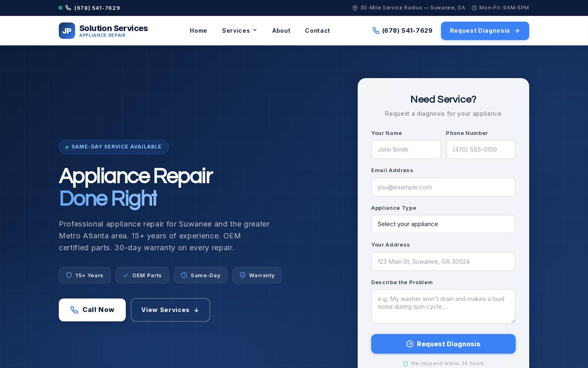Image resolution: width=588 pixels, height=368 pixels.
Task: Click the Request Diagnosis header button
Action: tap(485, 31)
